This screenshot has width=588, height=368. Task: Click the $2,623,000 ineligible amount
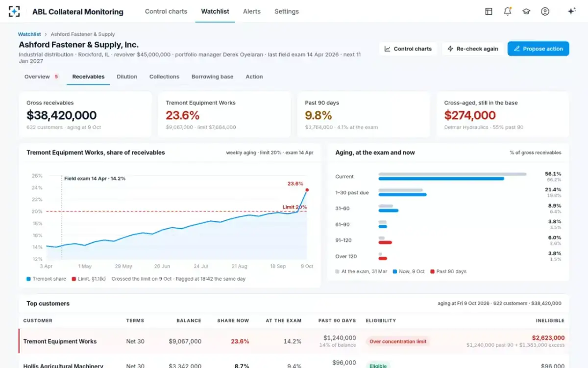point(548,338)
